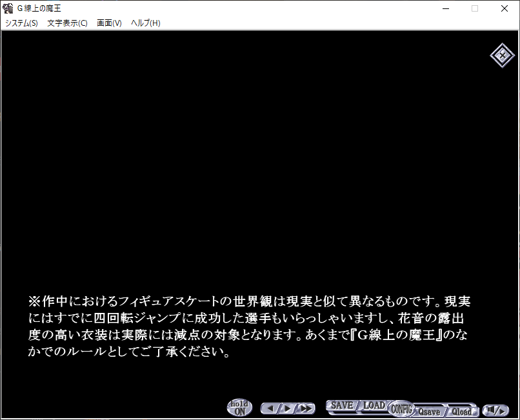Viewport: 520px width, 420px height.
Task: Click the single forward play arrow
Action: point(288,408)
